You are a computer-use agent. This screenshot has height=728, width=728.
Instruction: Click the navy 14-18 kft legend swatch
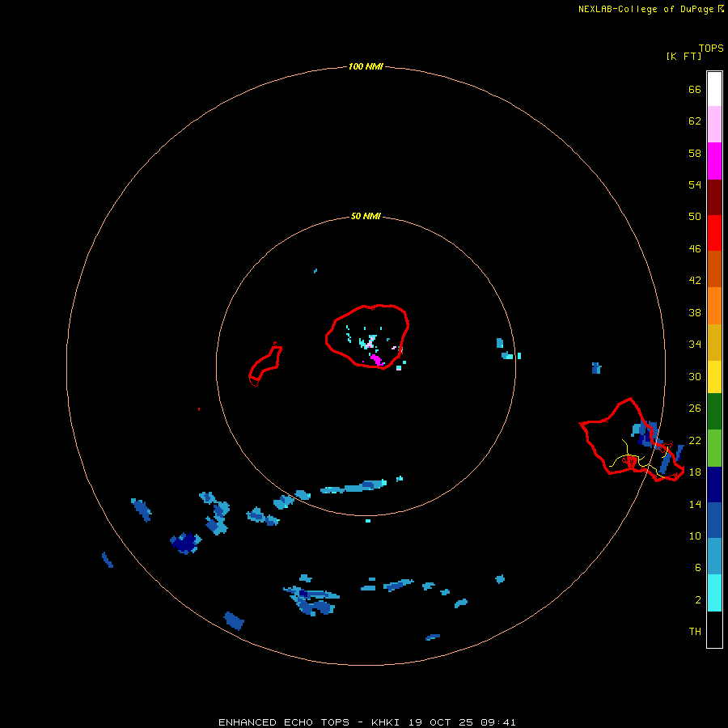pyautogui.click(x=714, y=485)
